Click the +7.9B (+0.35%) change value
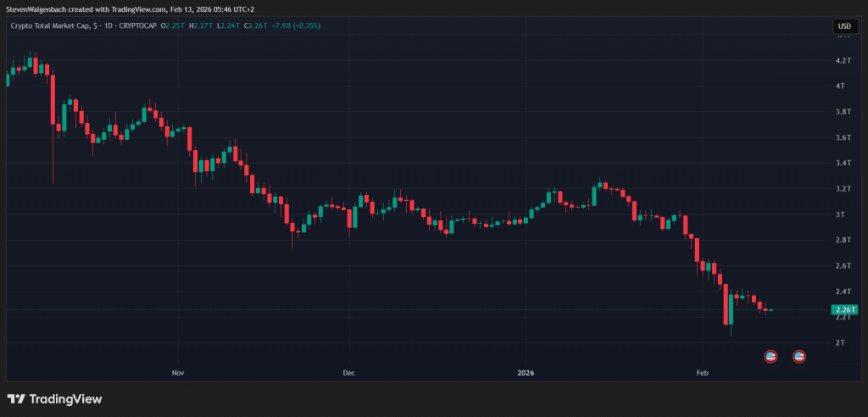Screen dimensions: 868x417 [x=295, y=26]
